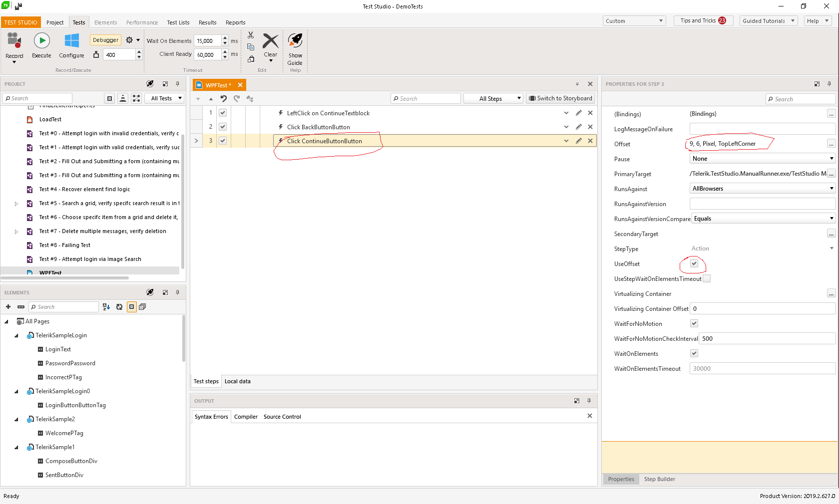Switch to the Elements ribbon tab
The width and height of the screenshot is (839, 504).
(x=105, y=22)
